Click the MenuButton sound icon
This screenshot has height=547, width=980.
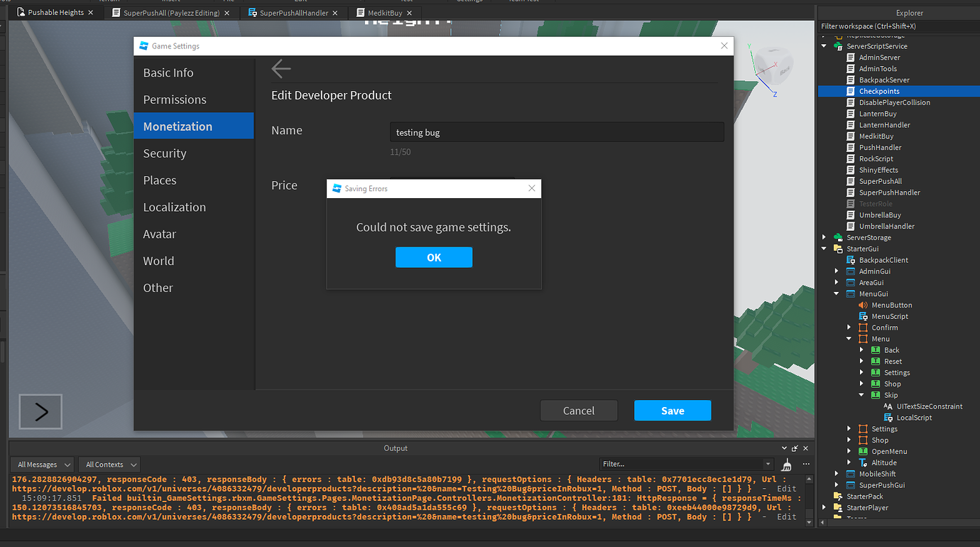click(x=864, y=305)
